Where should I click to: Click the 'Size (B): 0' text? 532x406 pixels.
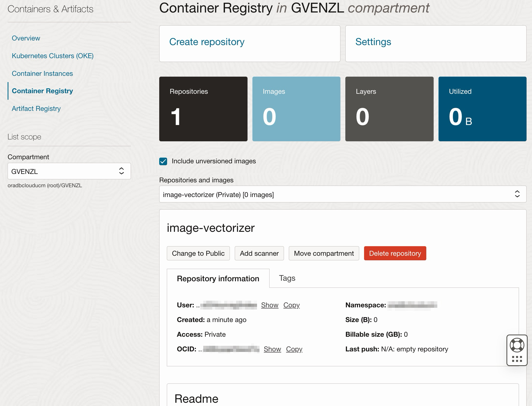click(361, 320)
